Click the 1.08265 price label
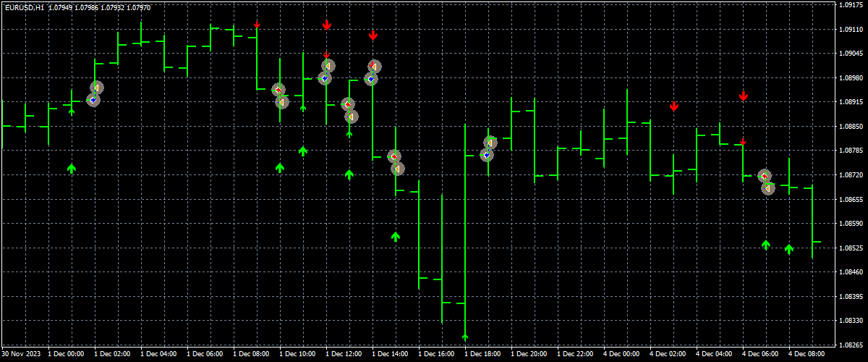The image size is (868, 362). 851,345
